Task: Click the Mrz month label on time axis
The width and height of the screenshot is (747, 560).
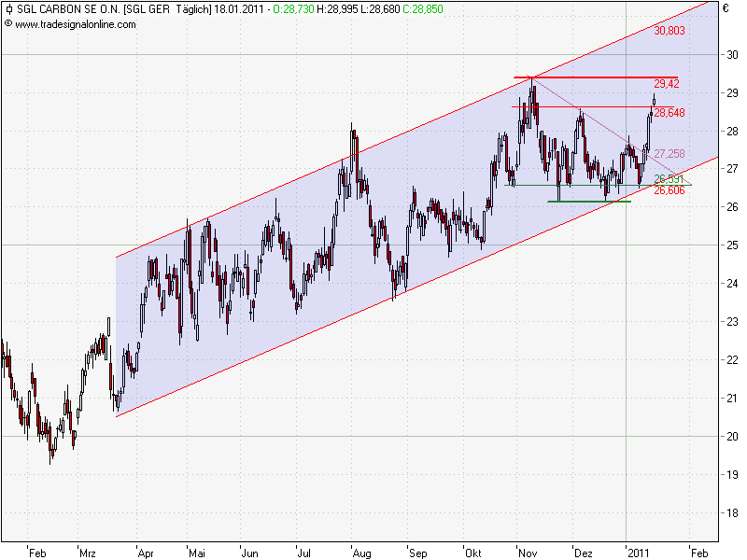Action: point(89,553)
